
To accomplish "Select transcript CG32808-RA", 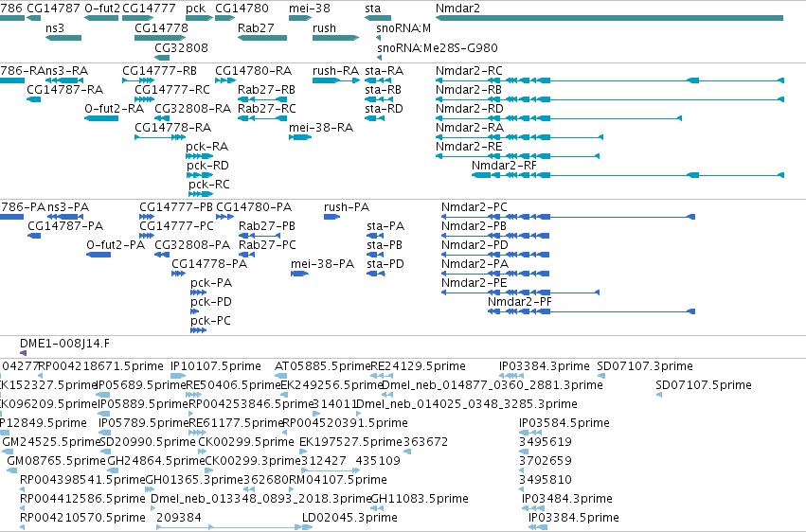I will coord(193,108).
